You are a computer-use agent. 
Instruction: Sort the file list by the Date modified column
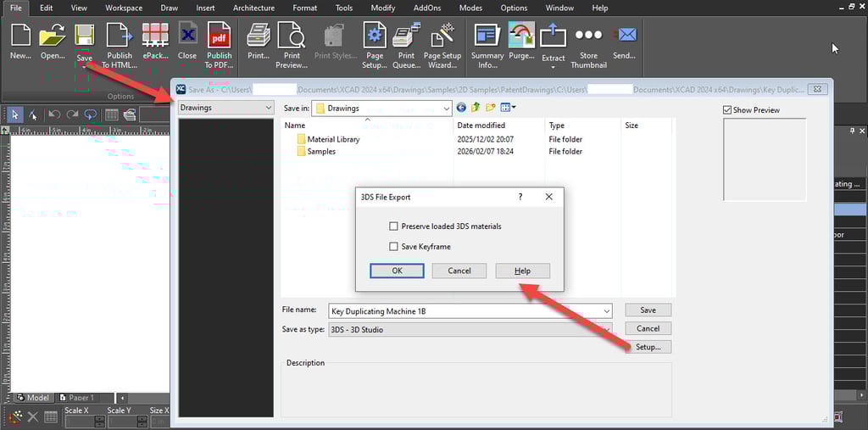(481, 126)
